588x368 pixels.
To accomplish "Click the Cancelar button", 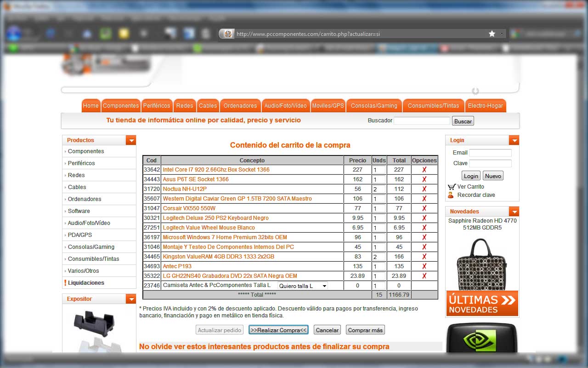I will point(327,330).
